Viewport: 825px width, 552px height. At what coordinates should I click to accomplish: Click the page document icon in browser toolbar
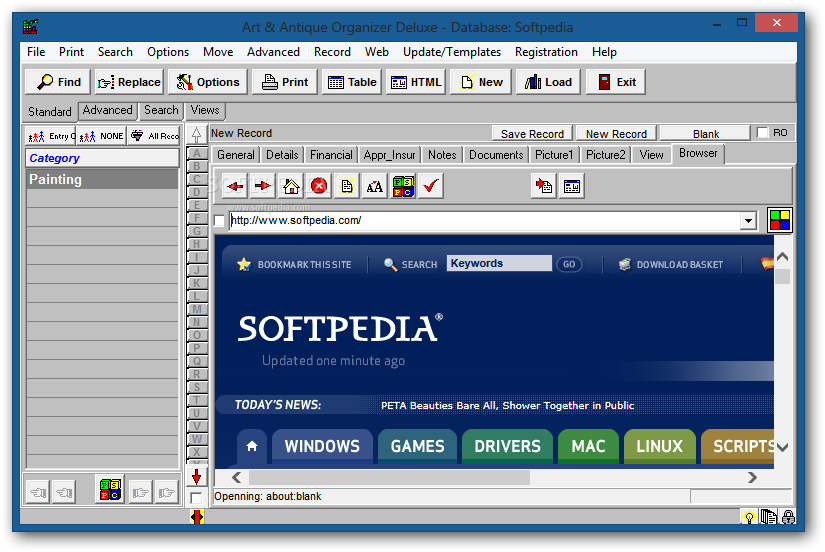(x=347, y=186)
